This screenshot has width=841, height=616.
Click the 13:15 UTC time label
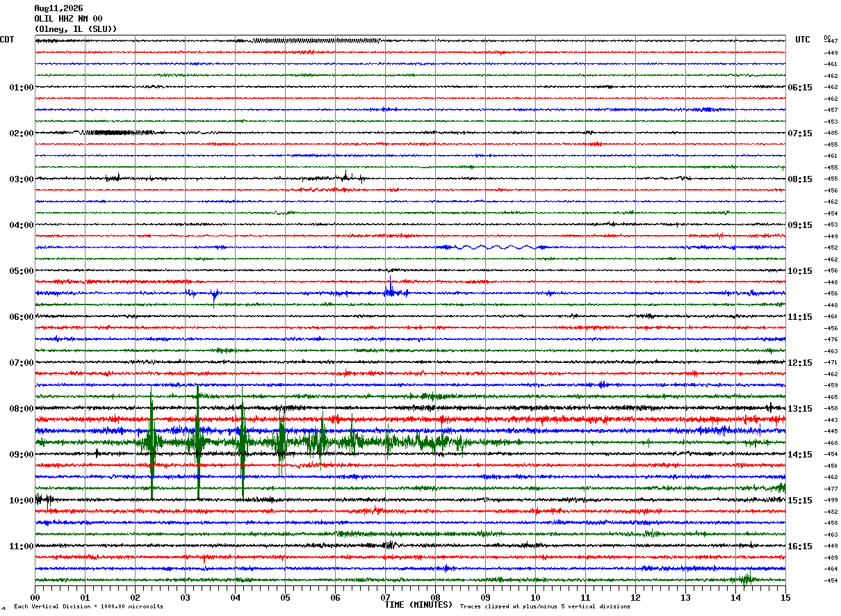tap(800, 409)
